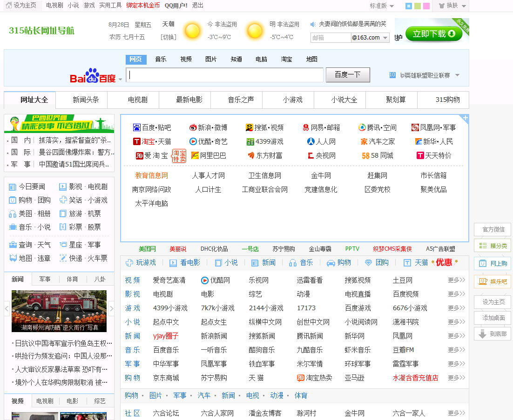The width and height of the screenshot is (513, 420).
Task: Click 更多>> in the 购物 row
Action: (x=456, y=378)
